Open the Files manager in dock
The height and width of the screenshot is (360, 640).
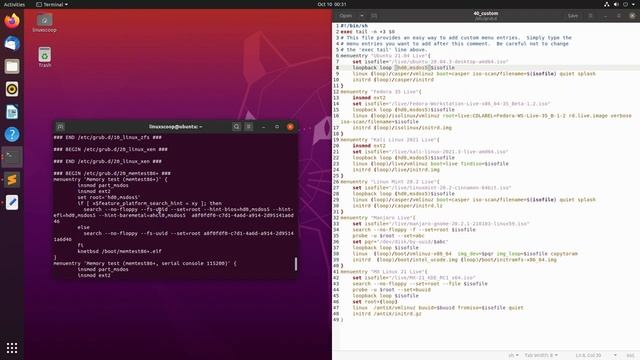[12, 66]
